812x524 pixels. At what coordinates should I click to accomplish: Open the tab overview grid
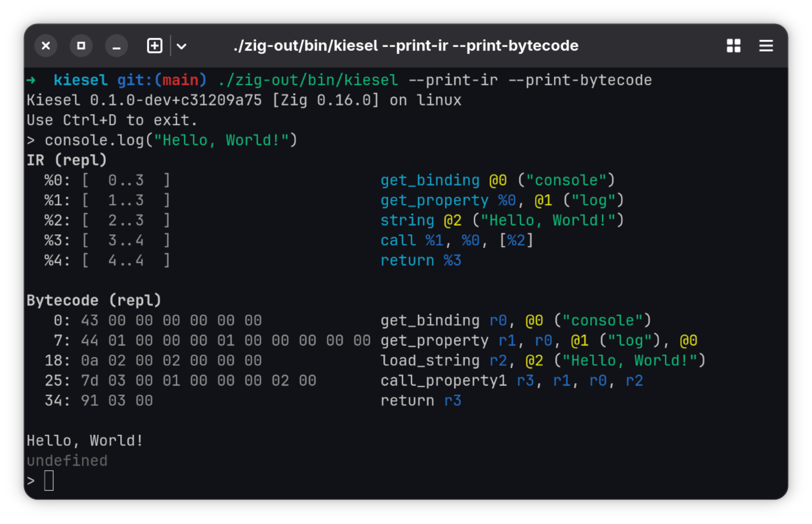coord(734,46)
